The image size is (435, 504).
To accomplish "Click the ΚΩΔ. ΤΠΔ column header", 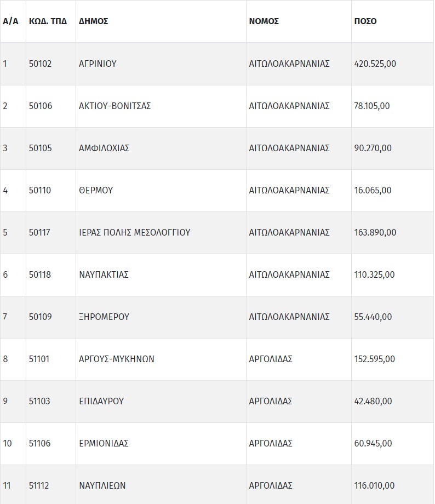I will tap(48, 21).
